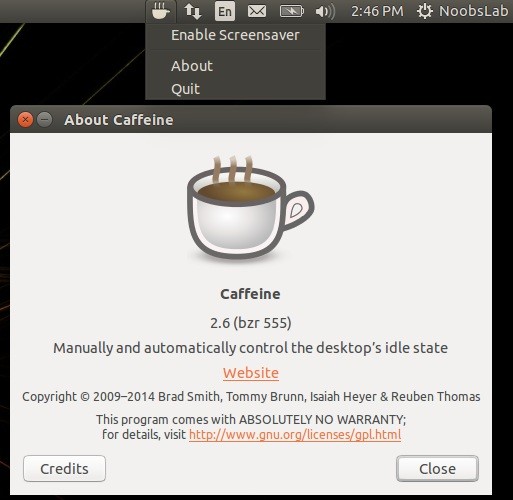Show the Credits
Viewport: 513px width, 500px height.
[x=64, y=469]
